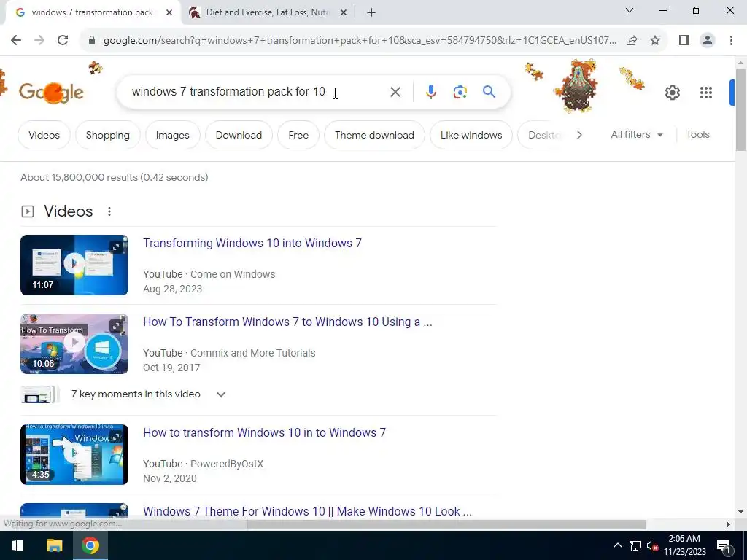Click the forward navigation arrow
The height and width of the screenshot is (560, 747).
pos(39,41)
